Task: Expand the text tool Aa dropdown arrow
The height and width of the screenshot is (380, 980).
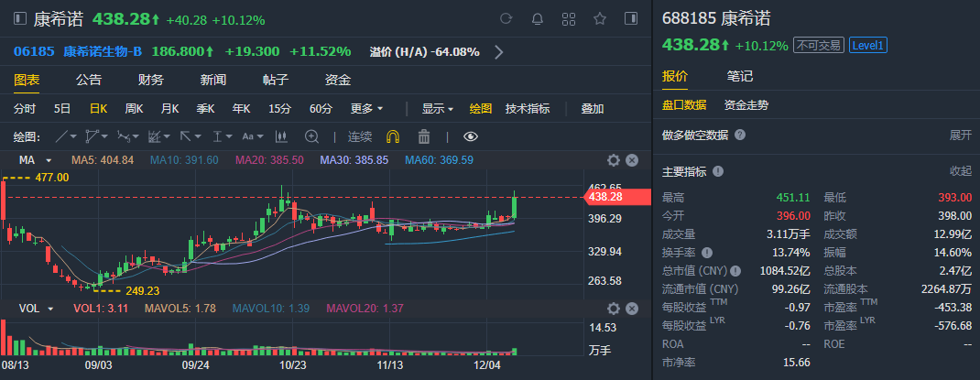Action: 261,136
